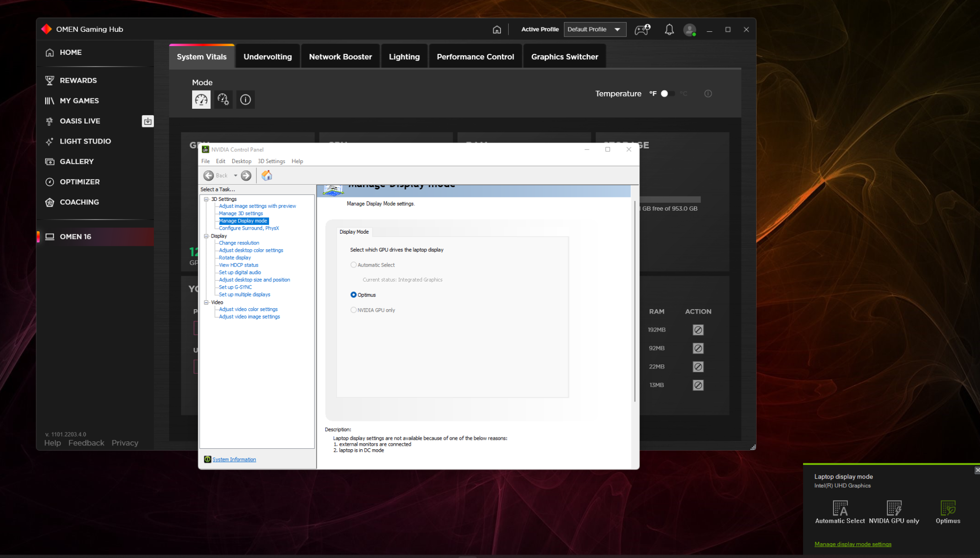This screenshot has height=558, width=980.
Task: Switch to the Graphics Switcher tab
Action: point(564,57)
